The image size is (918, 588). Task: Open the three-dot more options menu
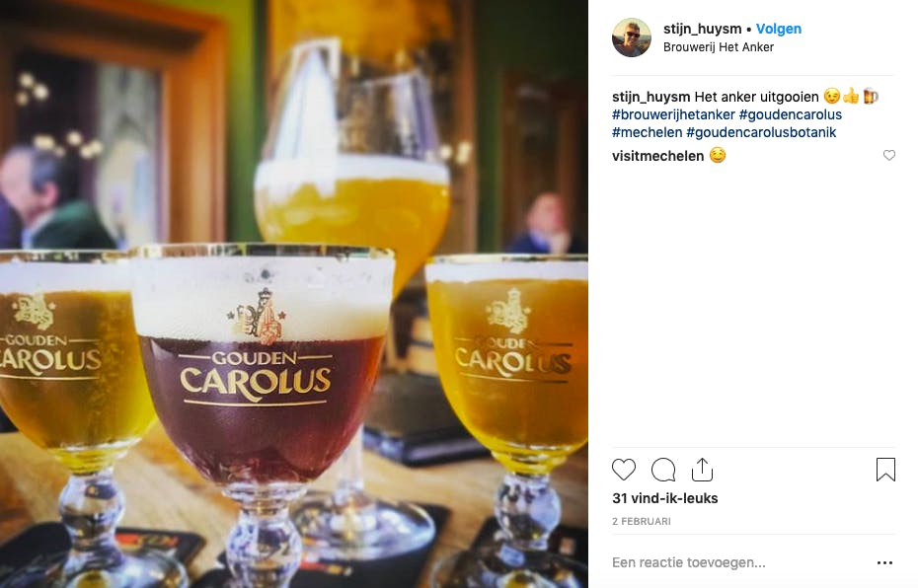click(x=884, y=562)
